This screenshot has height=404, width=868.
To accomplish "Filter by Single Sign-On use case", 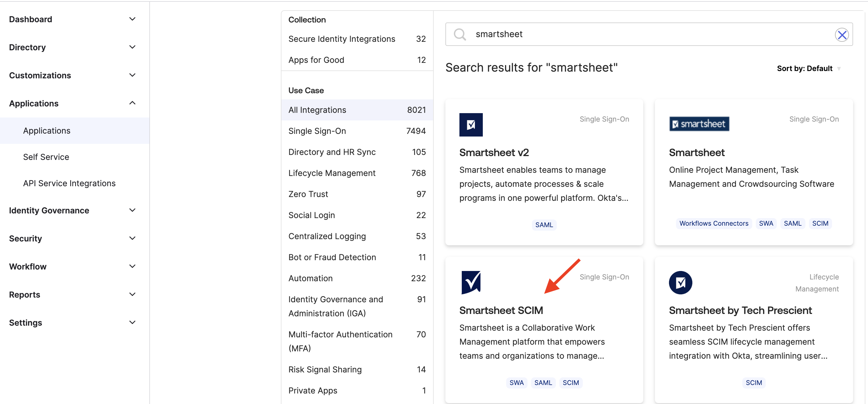I will pos(317,131).
